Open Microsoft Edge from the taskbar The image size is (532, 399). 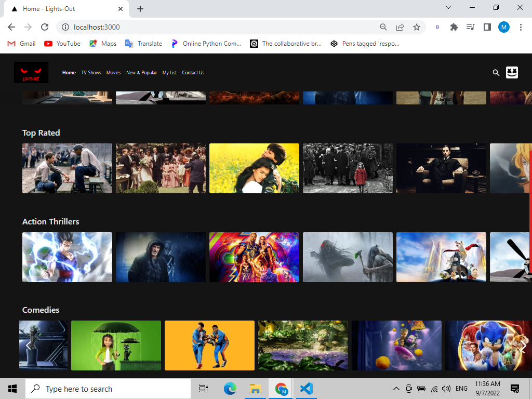229,388
